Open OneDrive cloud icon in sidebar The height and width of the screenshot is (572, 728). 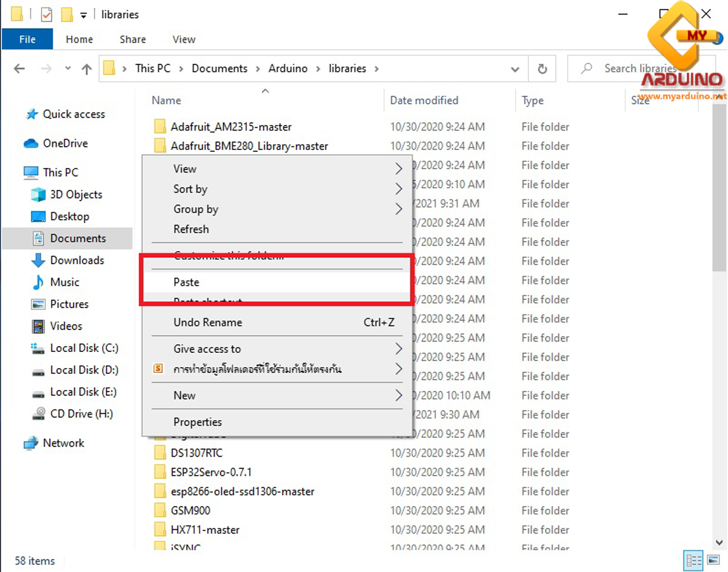[x=31, y=143]
